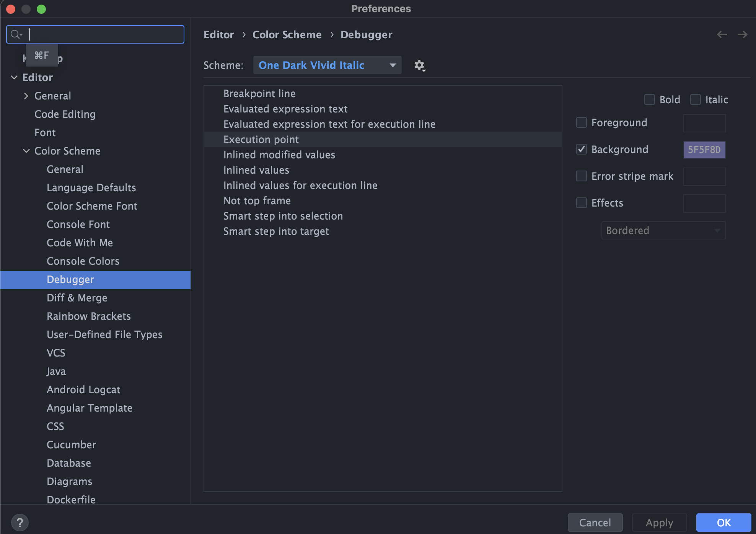Open the scheme settings gear menu
This screenshot has width=756, height=534.
(x=420, y=65)
